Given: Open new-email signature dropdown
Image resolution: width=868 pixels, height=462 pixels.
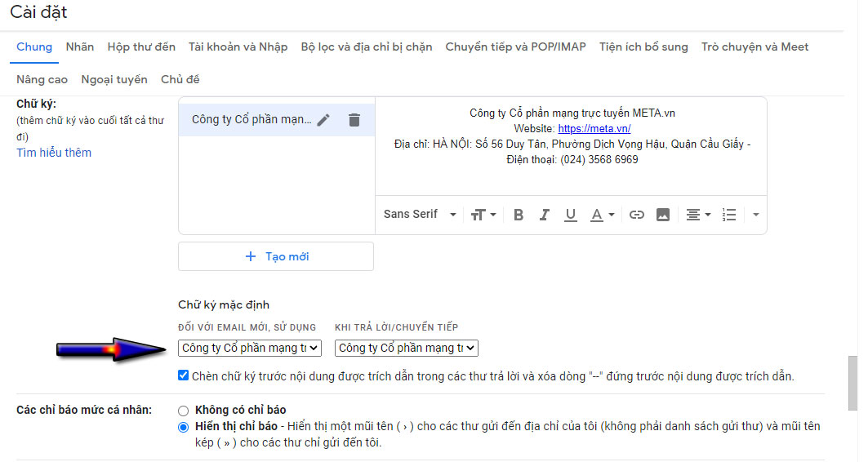Looking at the screenshot, I should coord(250,348).
